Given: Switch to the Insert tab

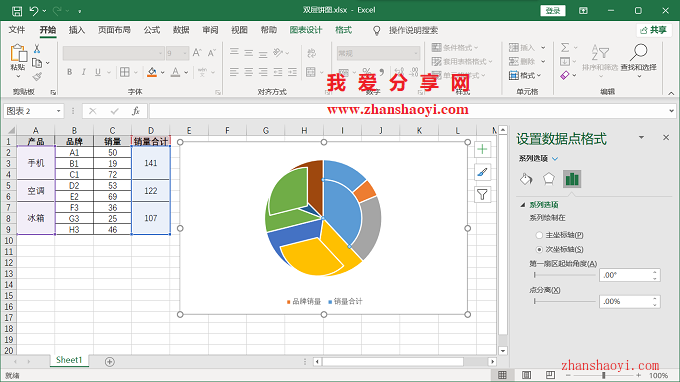Looking at the screenshot, I should click(x=76, y=30).
